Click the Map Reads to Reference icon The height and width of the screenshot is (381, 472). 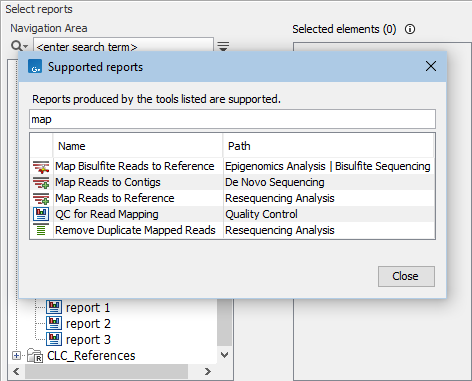click(x=41, y=198)
